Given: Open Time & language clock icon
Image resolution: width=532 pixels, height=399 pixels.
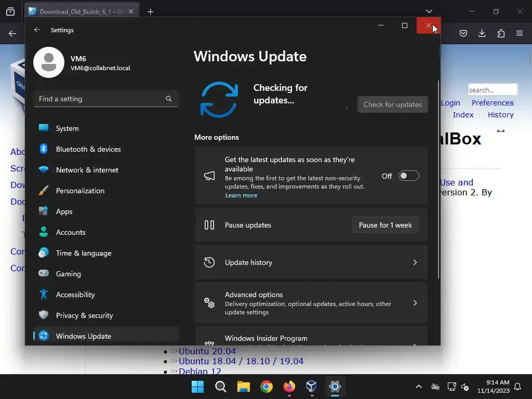Looking at the screenshot, I should [x=44, y=253].
